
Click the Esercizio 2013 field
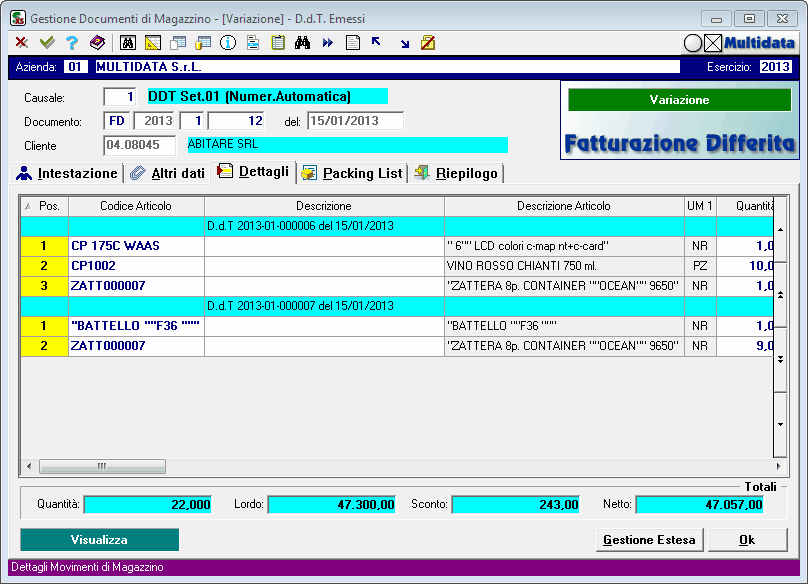pyautogui.click(x=775, y=67)
